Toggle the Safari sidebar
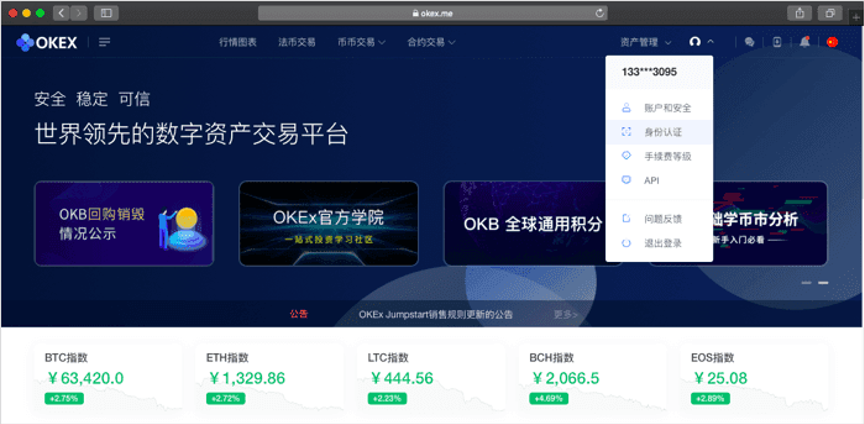This screenshot has width=864, height=424. click(x=106, y=13)
